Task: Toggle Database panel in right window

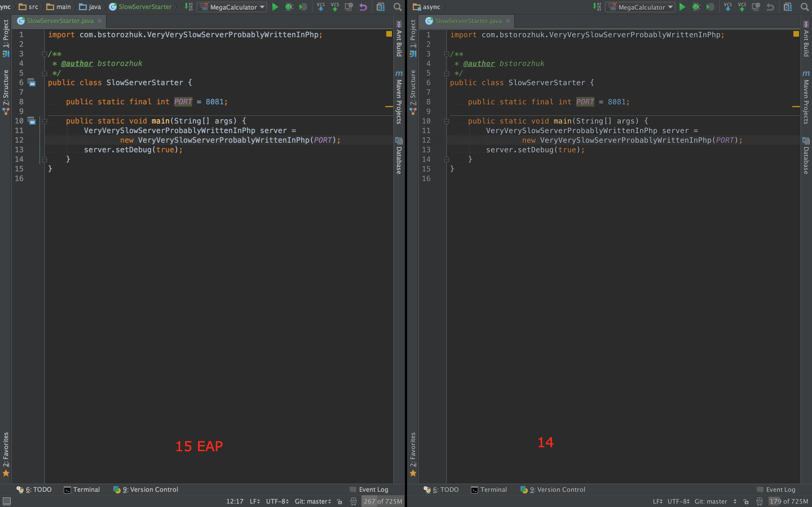Action: (806, 156)
